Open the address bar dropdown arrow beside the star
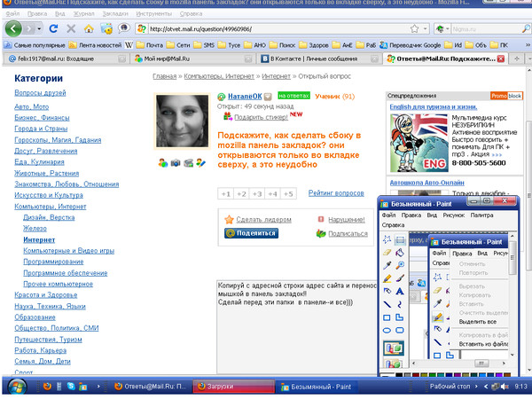 [x=425, y=29]
